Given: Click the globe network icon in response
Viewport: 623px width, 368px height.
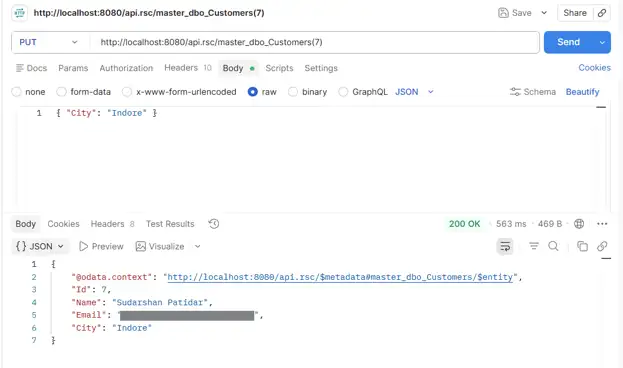Looking at the screenshot, I should click(x=579, y=224).
